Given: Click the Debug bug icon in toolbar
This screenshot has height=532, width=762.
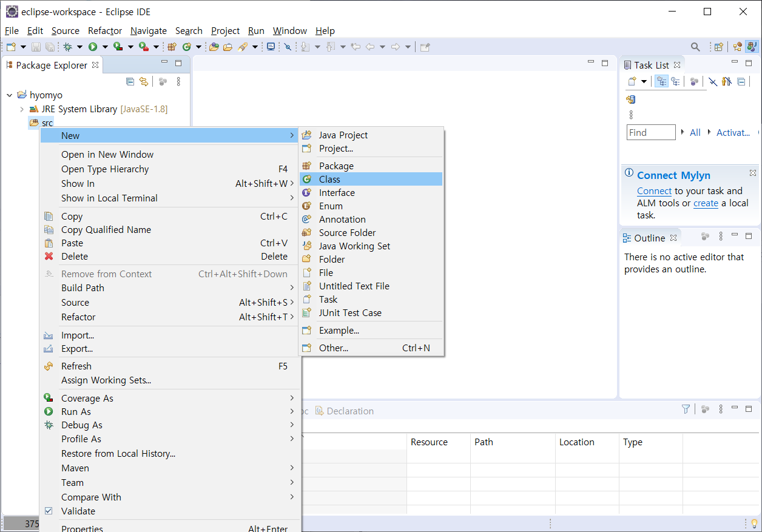Looking at the screenshot, I should click(68, 47).
